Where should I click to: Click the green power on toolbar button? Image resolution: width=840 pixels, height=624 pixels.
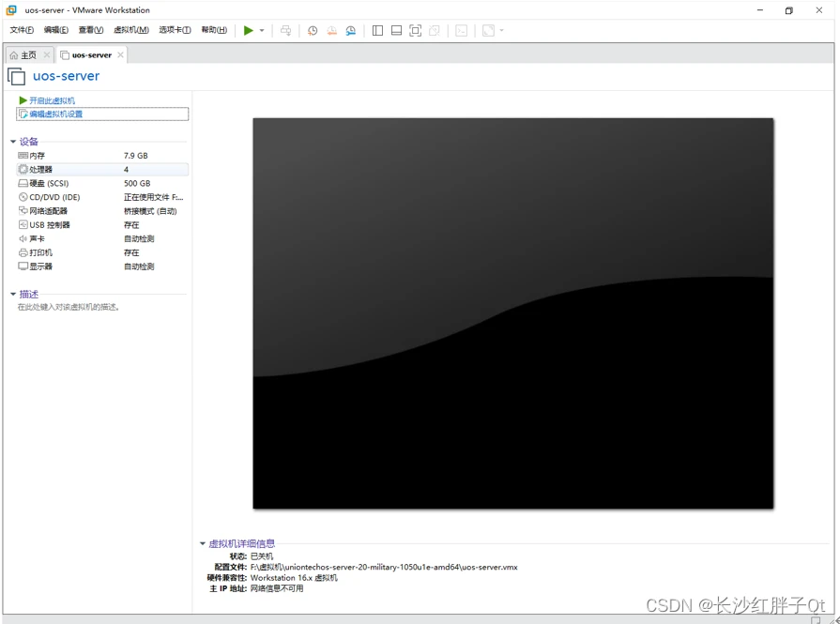(x=248, y=30)
